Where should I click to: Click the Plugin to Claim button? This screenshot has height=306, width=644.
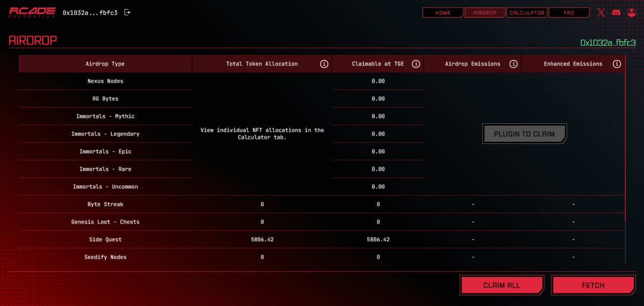pyautogui.click(x=524, y=134)
